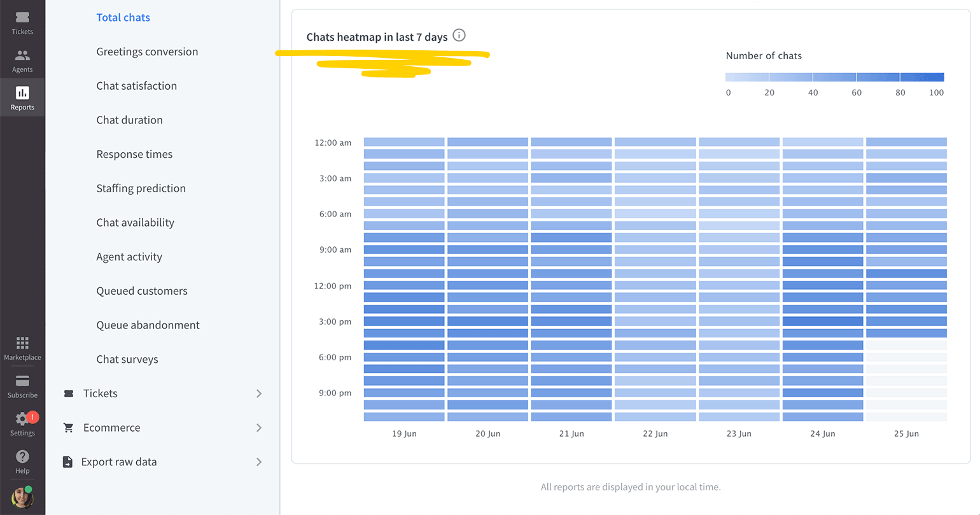Open Settings gear with the alert badge
This screenshot has width=980, height=515.
click(x=24, y=418)
